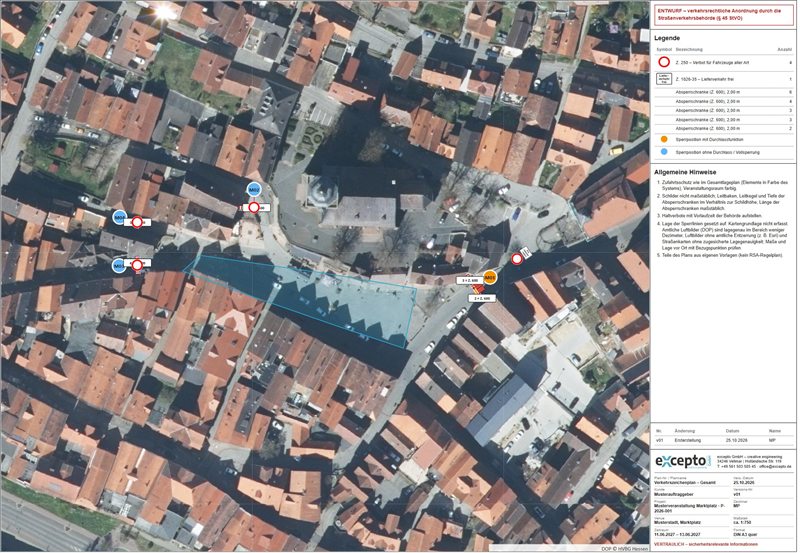Image resolution: width=800 pixels, height=553 pixels.
Task: Click the no-vehicles sign below marker M02
Action: (x=254, y=208)
